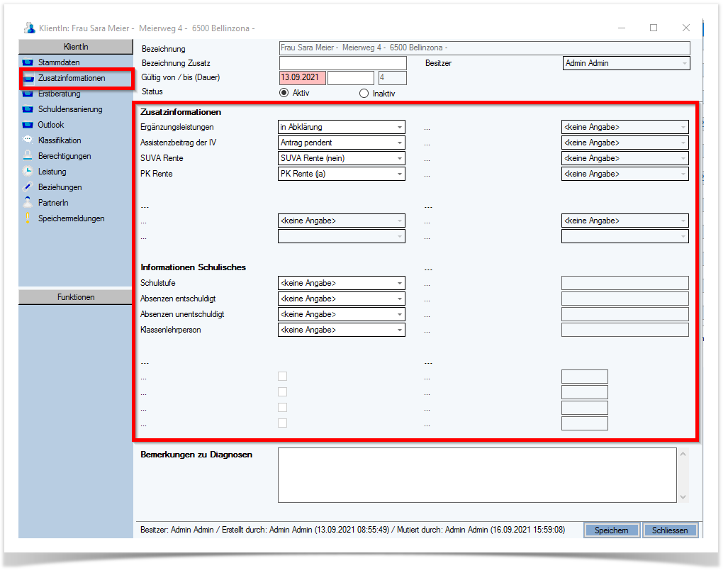
Task: Click the Speichermeldungen exclamation icon
Action: [28, 218]
